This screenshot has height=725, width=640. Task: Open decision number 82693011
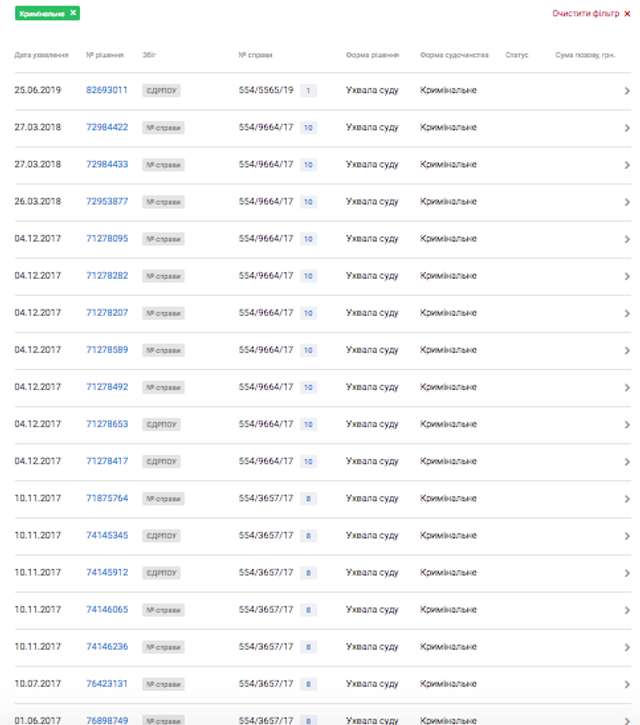pyautogui.click(x=106, y=90)
